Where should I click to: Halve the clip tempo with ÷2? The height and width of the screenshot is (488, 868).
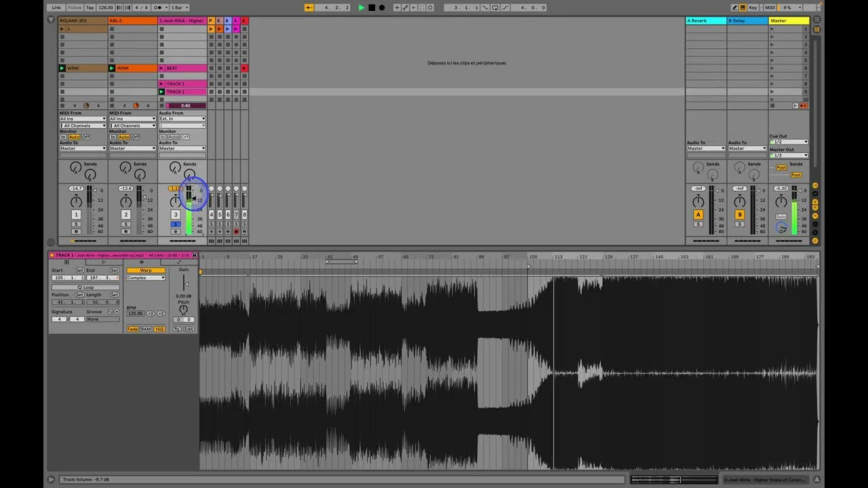point(151,314)
